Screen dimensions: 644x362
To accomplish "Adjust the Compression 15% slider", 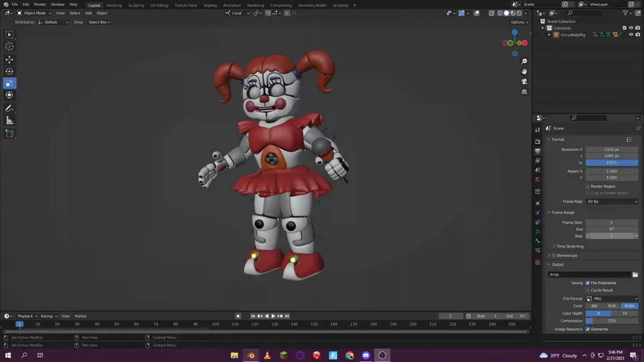I will (612, 321).
